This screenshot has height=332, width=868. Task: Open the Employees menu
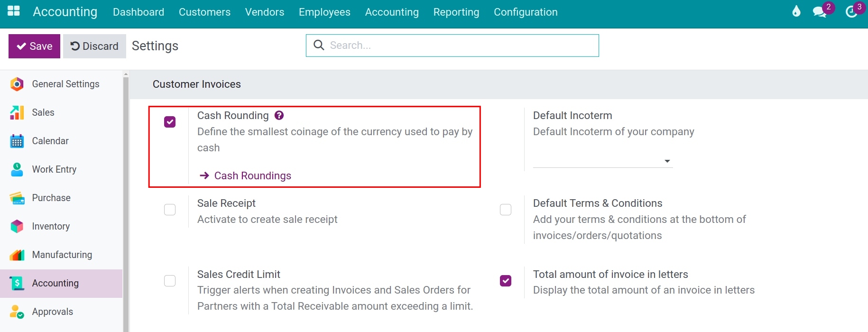[x=324, y=12]
